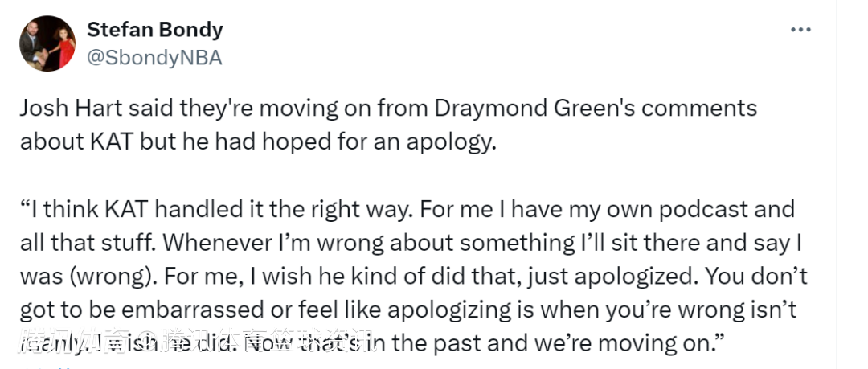This screenshot has width=868, height=369.
Task: Click the phrase "handled it the right way"
Action: [x=315, y=210]
